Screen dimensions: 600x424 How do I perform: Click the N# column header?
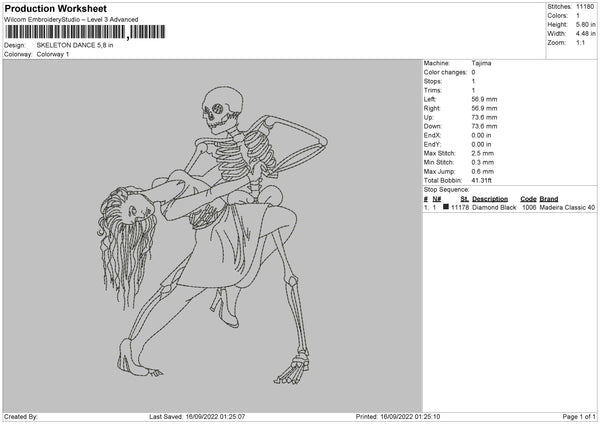click(x=436, y=199)
